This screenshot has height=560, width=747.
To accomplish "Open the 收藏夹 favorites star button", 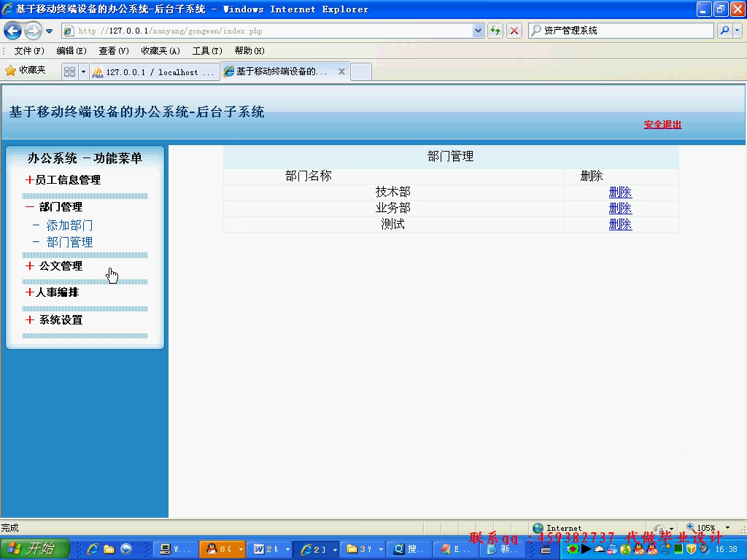I will [26, 71].
